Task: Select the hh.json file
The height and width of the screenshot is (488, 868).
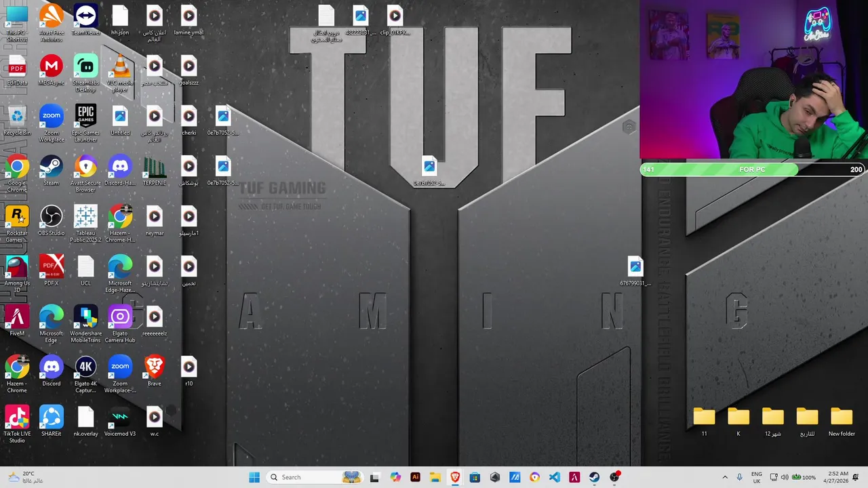Action: [120, 20]
